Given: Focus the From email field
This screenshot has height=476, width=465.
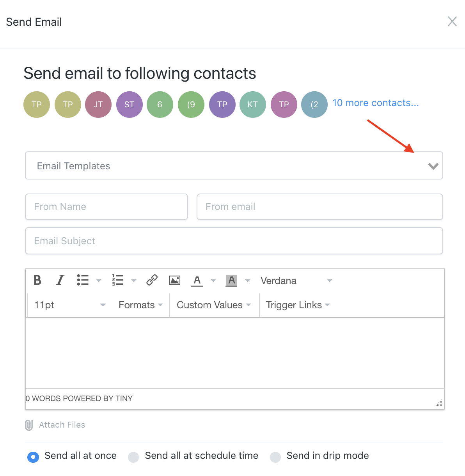Looking at the screenshot, I should coord(320,207).
